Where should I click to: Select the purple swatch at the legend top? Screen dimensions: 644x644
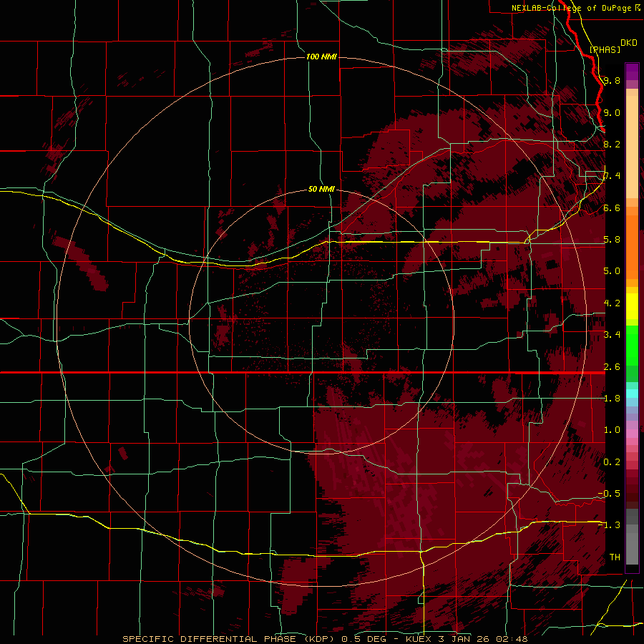[x=632, y=72]
